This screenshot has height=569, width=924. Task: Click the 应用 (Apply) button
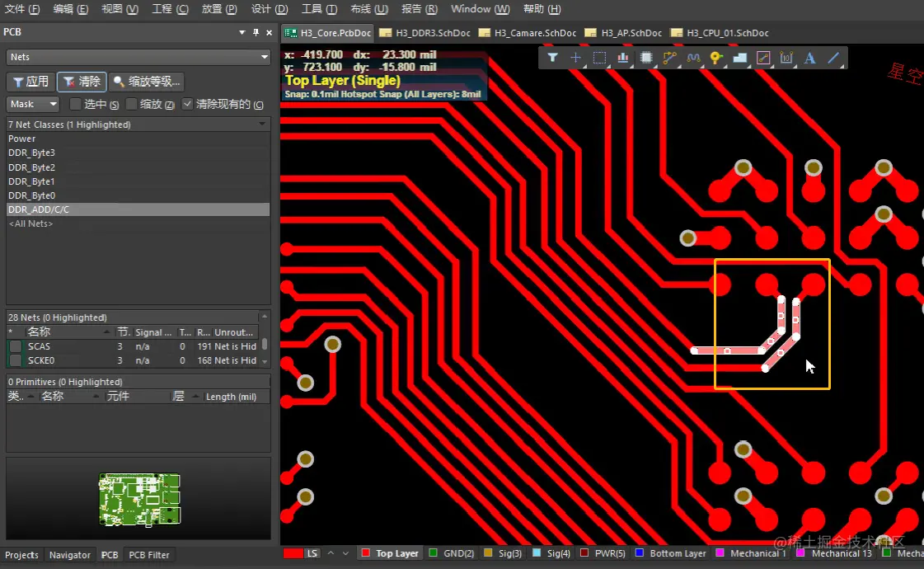pos(30,82)
